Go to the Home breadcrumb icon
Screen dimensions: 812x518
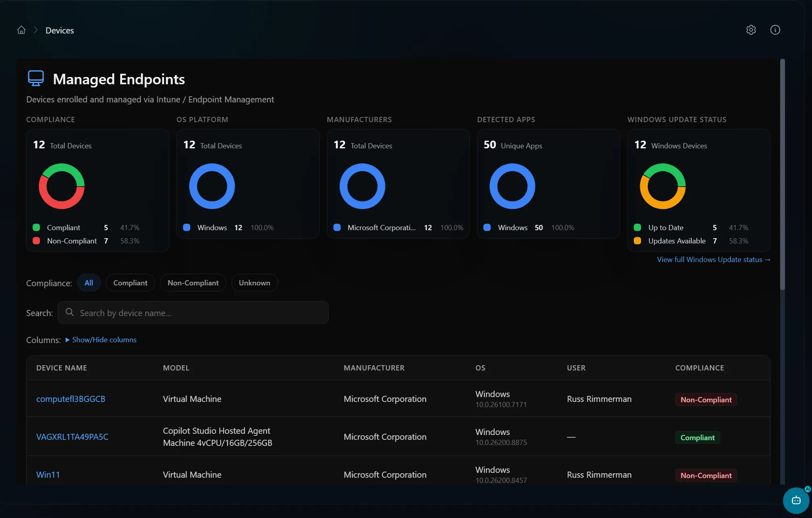(21, 30)
